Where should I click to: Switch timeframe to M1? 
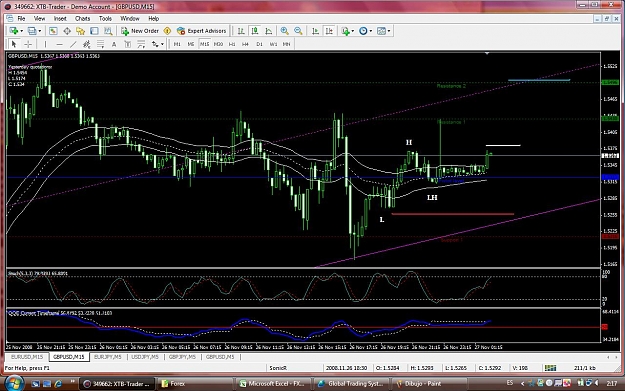tap(177, 44)
